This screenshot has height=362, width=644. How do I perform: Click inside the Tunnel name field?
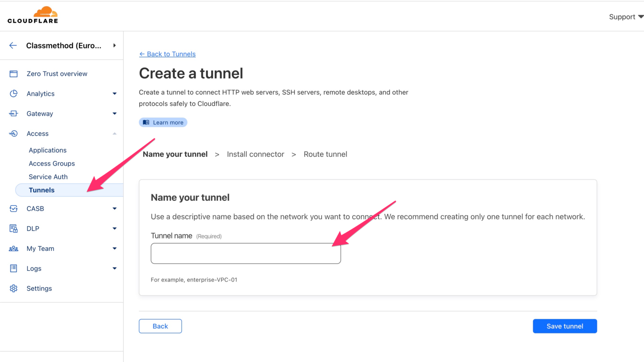click(x=245, y=253)
